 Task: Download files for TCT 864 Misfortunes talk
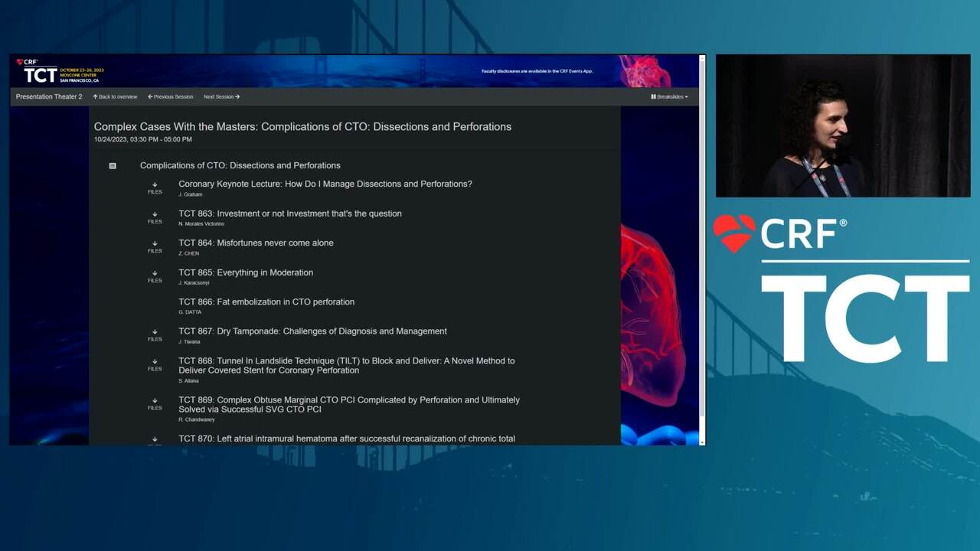click(155, 247)
